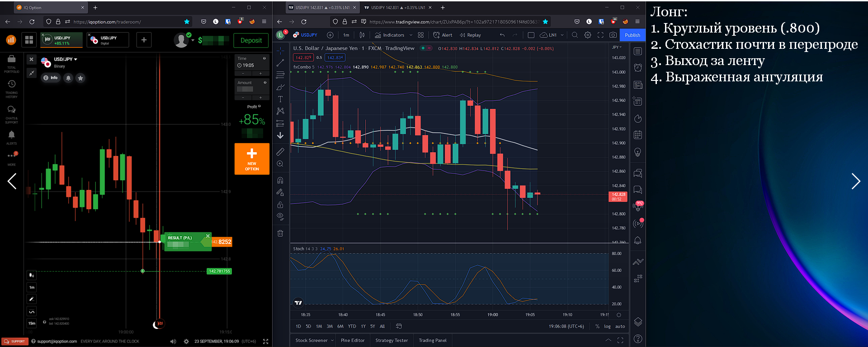Open the USD/JPY asset selector dropdown
Image resolution: width=868 pixels, height=347 pixels.
[x=66, y=59]
